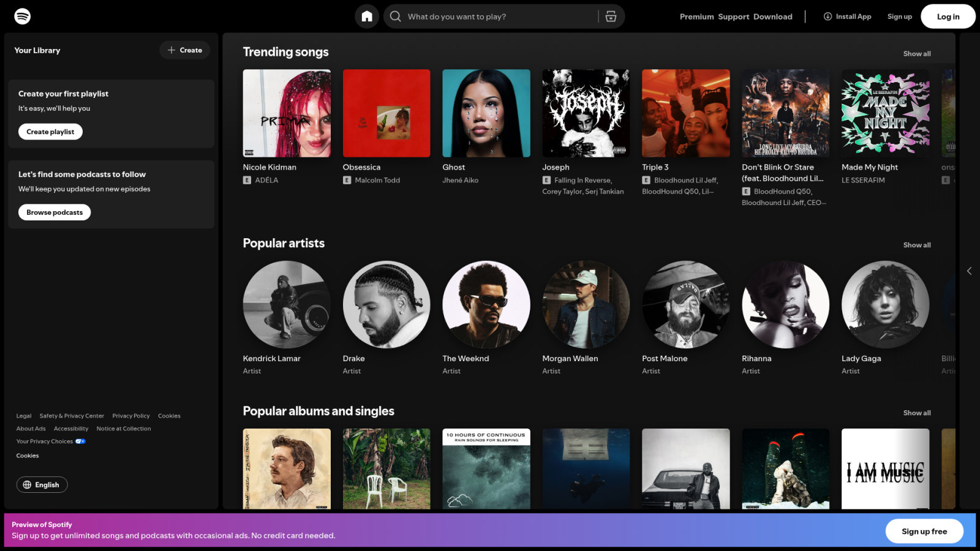Screen dimensions: 980x551
Task: Open Rihanna artist photo
Action: 786,305
